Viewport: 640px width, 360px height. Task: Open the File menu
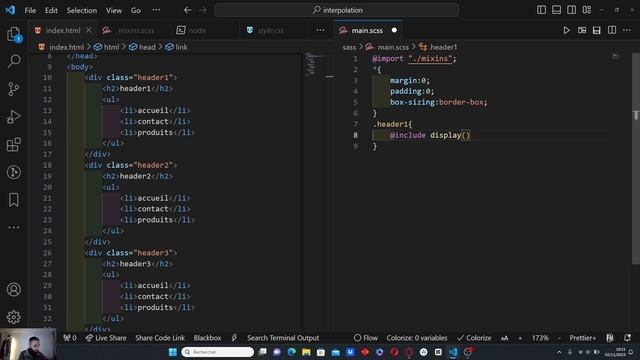[30, 10]
